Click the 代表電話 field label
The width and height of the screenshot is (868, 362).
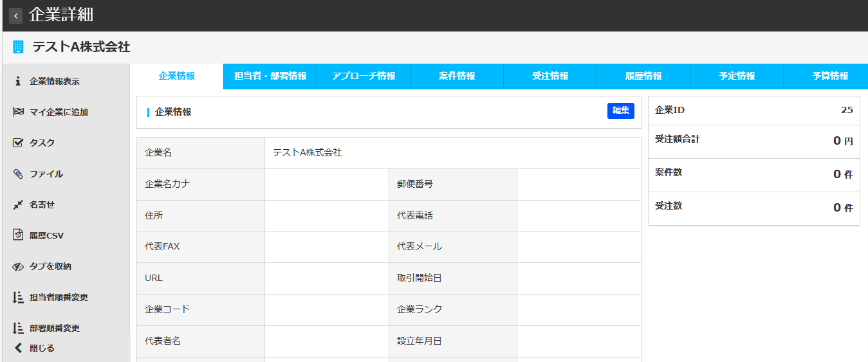pos(415,215)
